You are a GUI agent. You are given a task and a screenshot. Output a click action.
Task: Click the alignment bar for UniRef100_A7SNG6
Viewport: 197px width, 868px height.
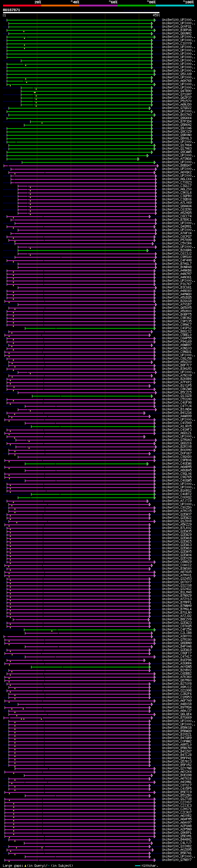point(73,159)
